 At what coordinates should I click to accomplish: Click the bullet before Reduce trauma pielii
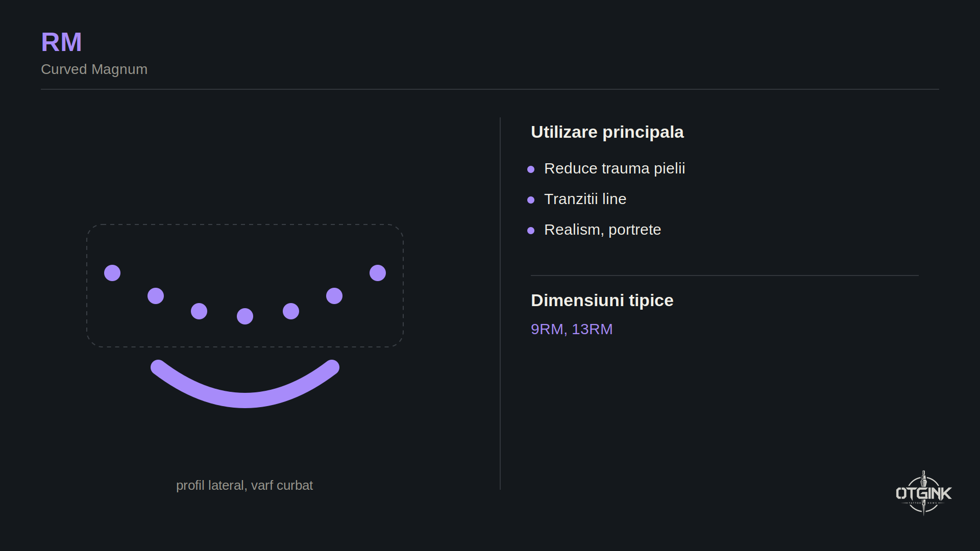click(531, 169)
